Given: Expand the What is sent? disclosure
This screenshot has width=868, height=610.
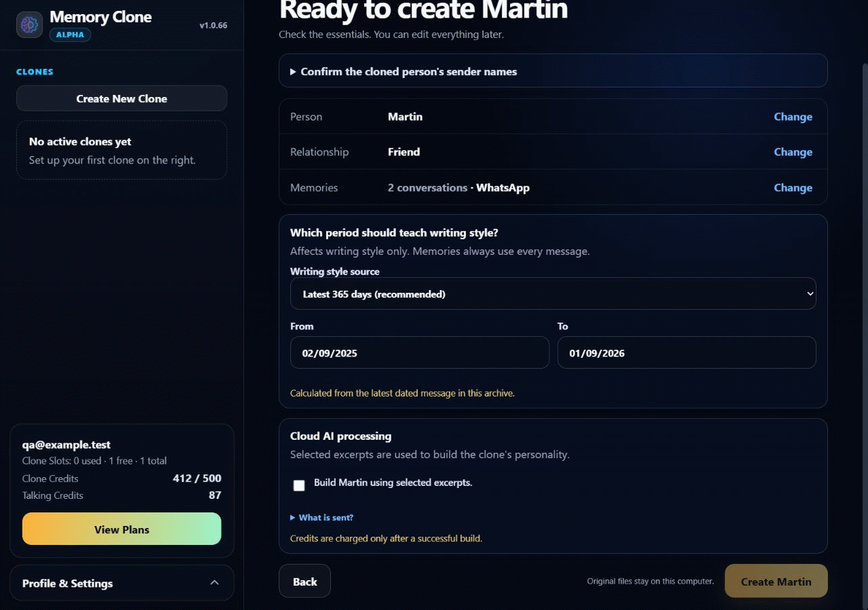Looking at the screenshot, I should [321, 517].
